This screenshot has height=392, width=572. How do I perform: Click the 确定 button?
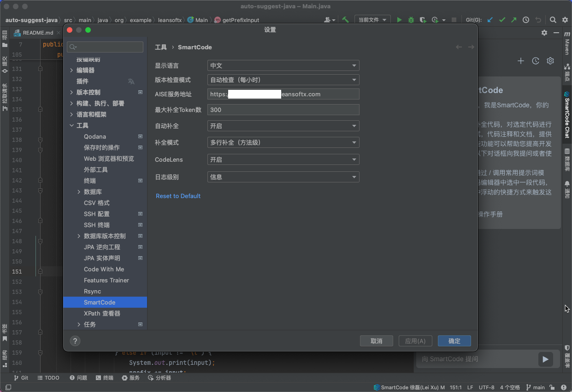(454, 341)
